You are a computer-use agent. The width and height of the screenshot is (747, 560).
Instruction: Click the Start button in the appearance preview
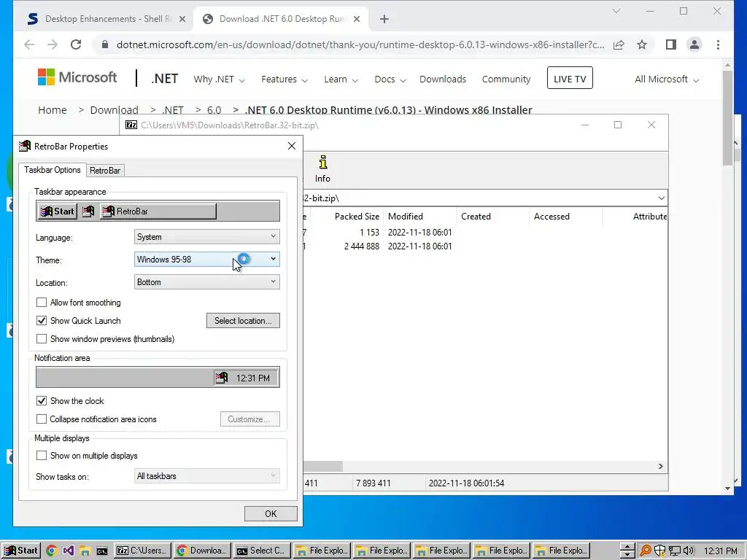click(57, 211)
